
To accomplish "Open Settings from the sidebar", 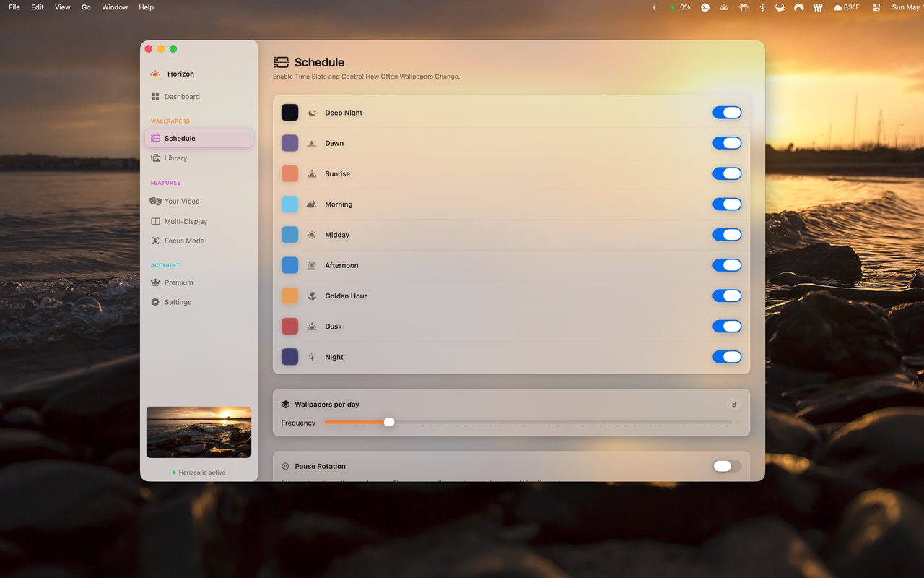I will pos(199,302).
